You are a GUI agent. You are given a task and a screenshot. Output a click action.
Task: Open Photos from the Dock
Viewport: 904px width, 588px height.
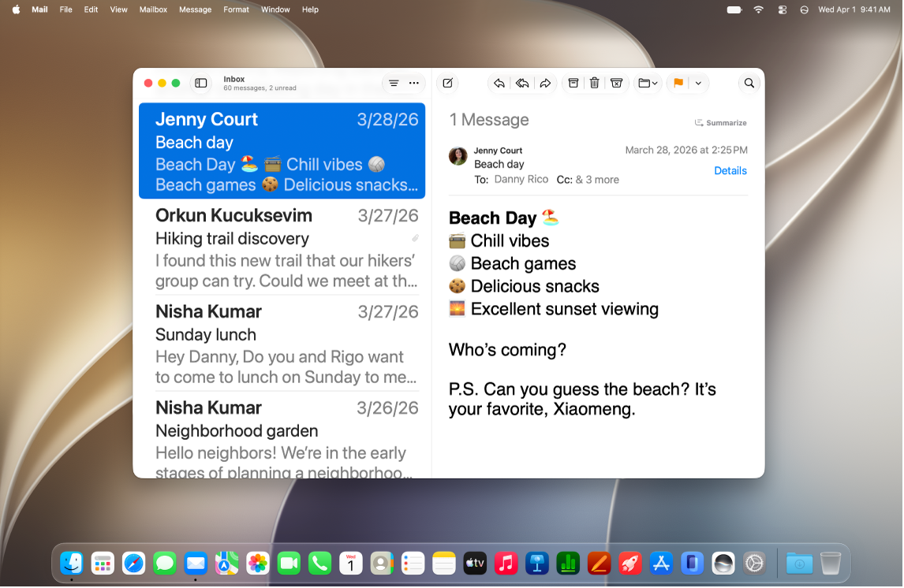pyautogui.click(x=258, y=564)
